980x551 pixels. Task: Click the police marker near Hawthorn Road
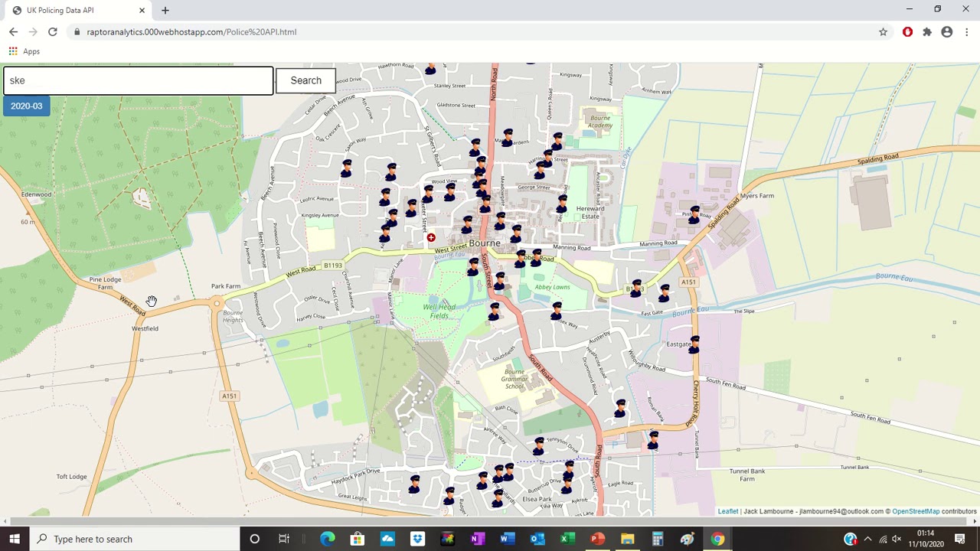[430, 69]
